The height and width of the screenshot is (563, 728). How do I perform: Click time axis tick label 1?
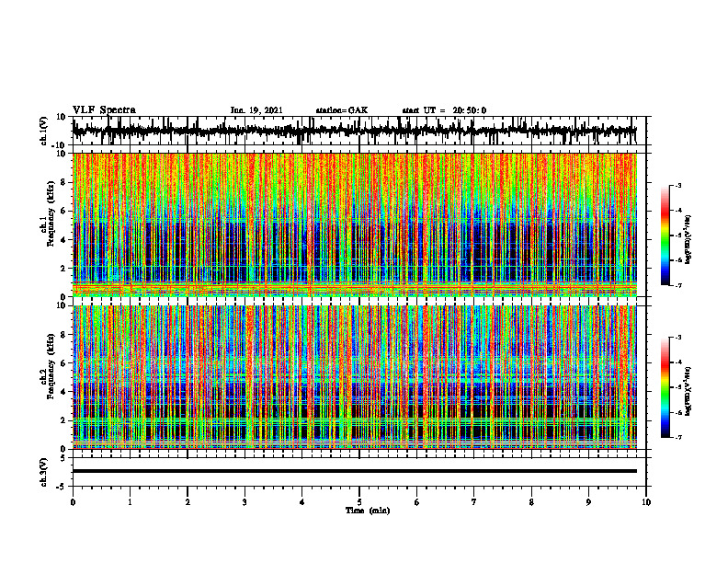[130, 502]
